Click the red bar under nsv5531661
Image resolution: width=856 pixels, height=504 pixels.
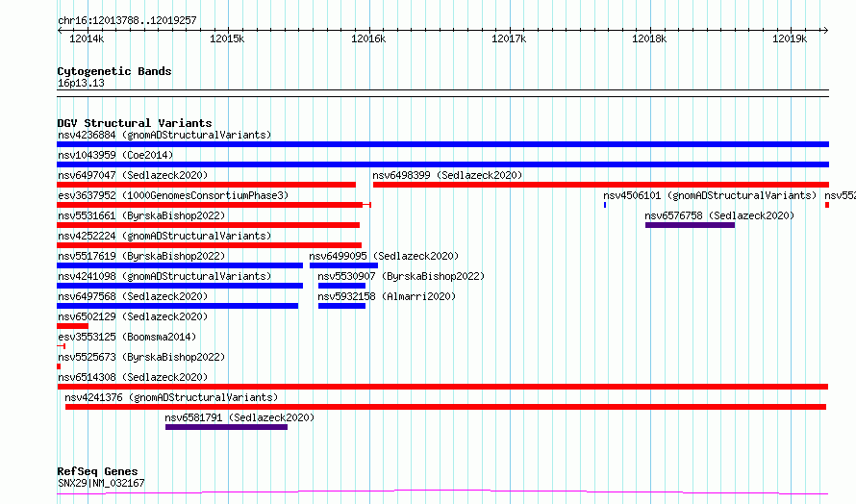click(x=208, y=225)
